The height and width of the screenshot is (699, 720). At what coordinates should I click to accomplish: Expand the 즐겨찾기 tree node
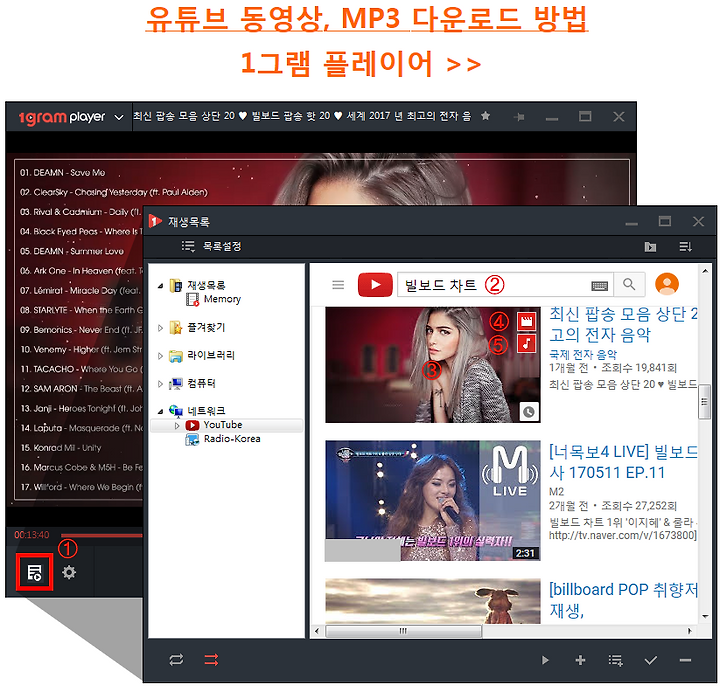pyautogui.click(x=160, y=328)
